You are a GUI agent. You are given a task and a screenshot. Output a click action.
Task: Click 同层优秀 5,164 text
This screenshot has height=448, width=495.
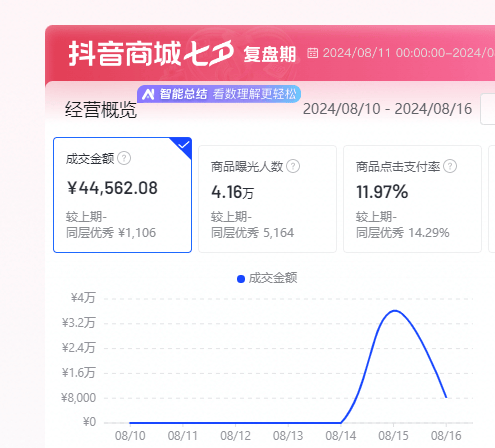click(x=253, y=233)
